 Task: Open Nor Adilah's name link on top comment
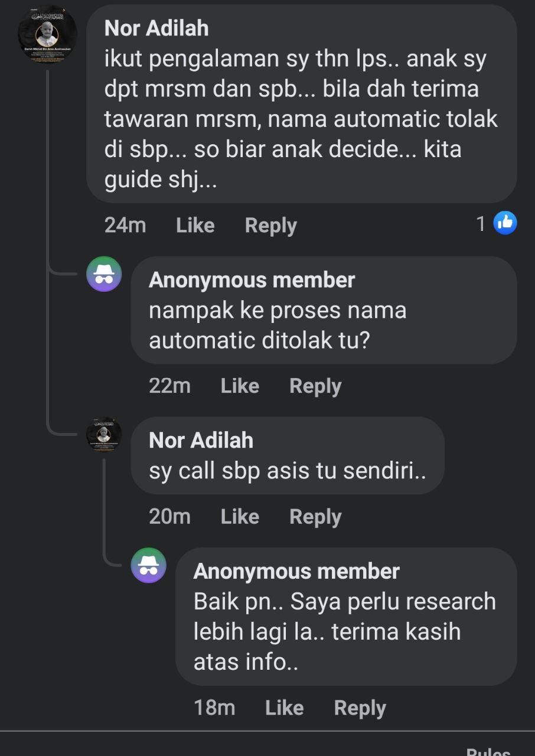pos(156,28)
